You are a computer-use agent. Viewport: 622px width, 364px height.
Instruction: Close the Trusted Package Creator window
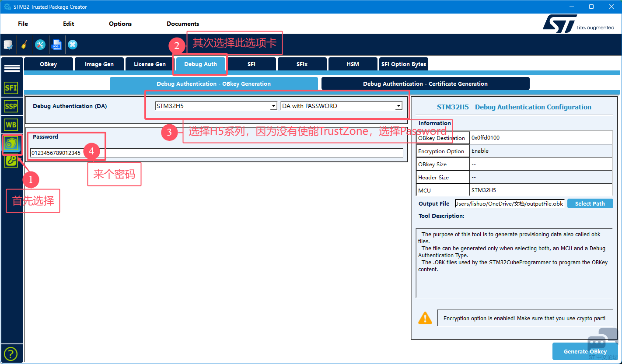pyautogui.click(x=611, y=7)
